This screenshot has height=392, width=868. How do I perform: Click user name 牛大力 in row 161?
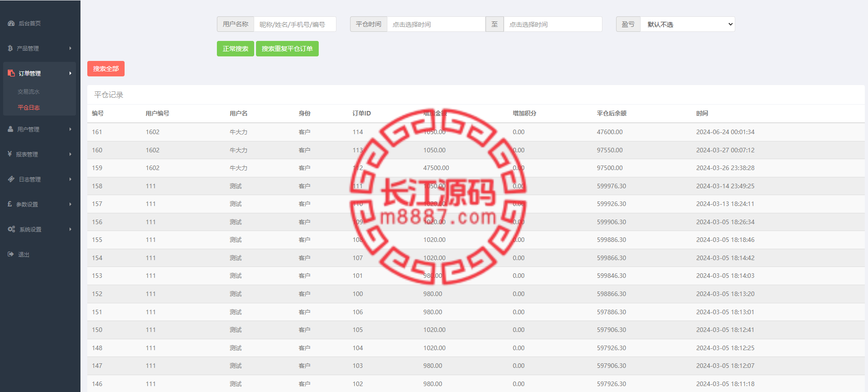(x=238, y=132)
